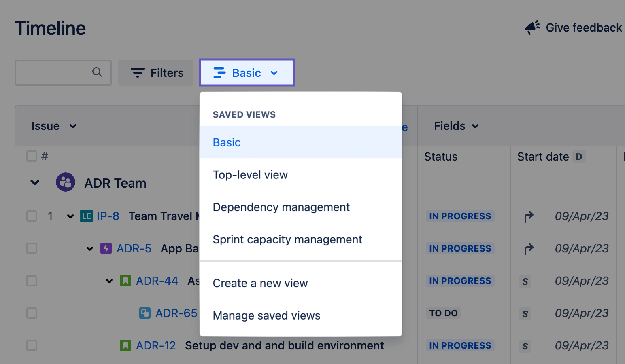Check the checkbox on the IP-8 row
The height and width of the screenshot is (364, 625).
pyautogui.click(x=31, y=216)
